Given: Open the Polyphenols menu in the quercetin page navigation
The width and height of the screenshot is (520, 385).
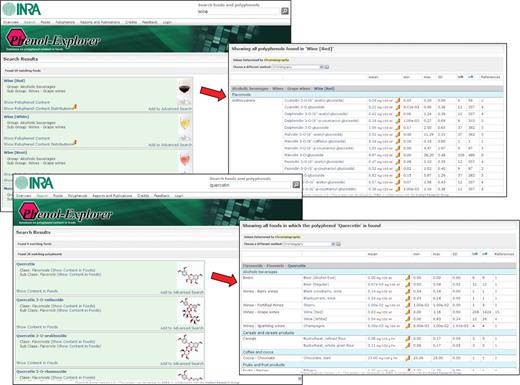Looking at the screenshot, I should coord(78,196).
